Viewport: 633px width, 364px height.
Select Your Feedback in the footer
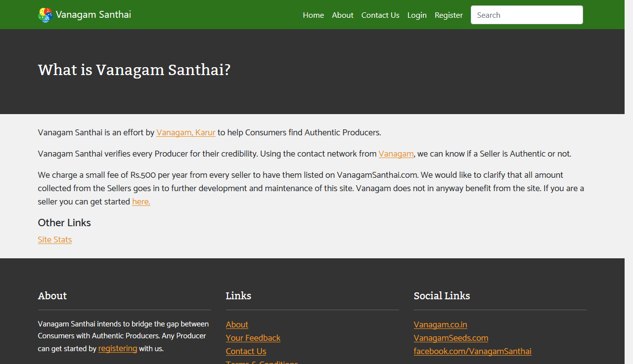click(x=253, y=338)
